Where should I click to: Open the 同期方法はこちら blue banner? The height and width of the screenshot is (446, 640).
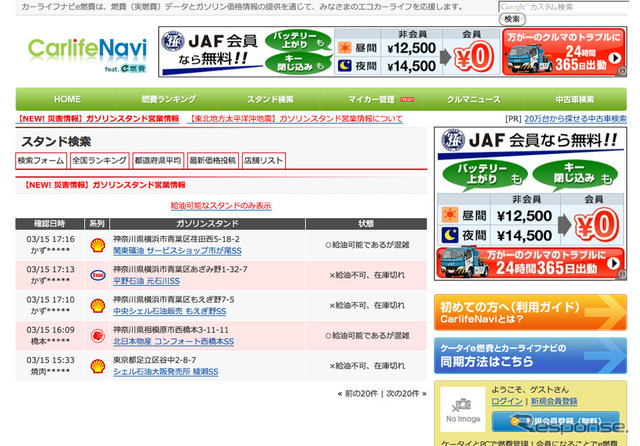[x=530, y=355]
